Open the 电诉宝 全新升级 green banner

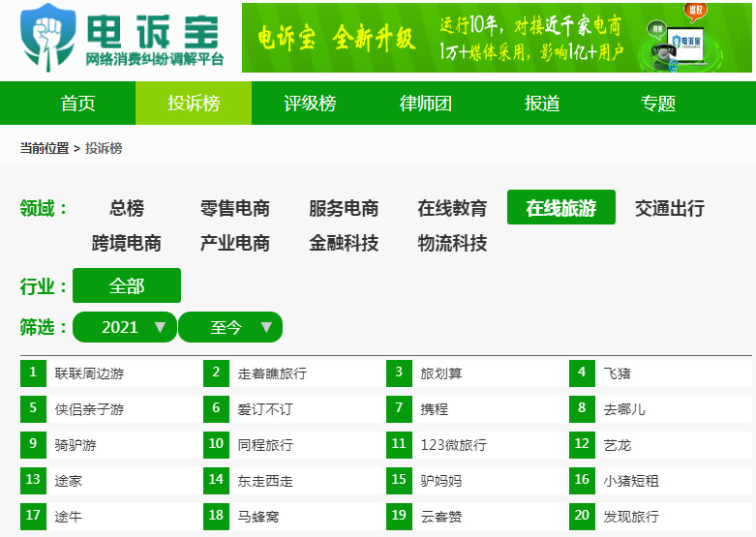click(497, 38)
